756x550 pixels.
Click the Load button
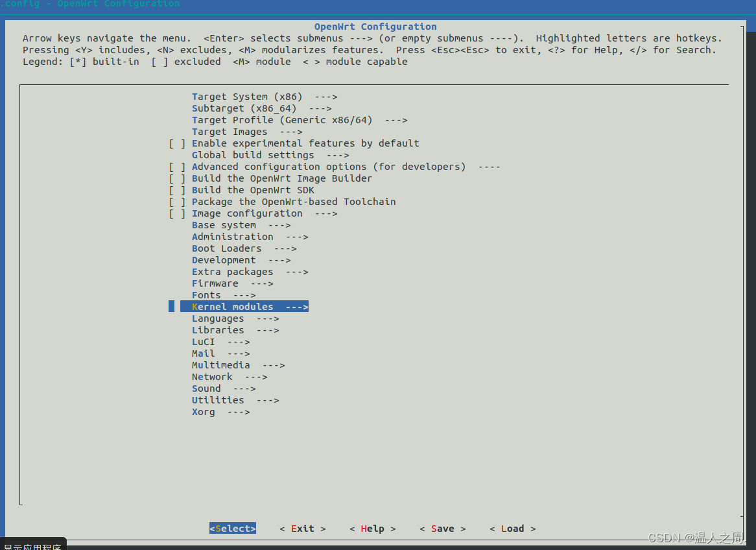click(x=512, y=529)
